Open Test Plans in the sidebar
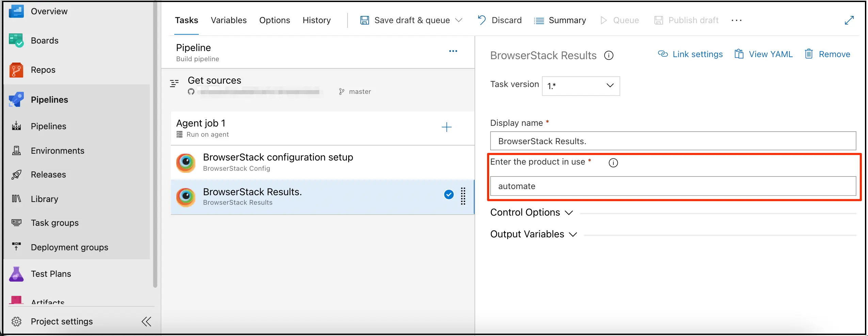The width and height of the screenshot is (868, 336). pos(51,274)
